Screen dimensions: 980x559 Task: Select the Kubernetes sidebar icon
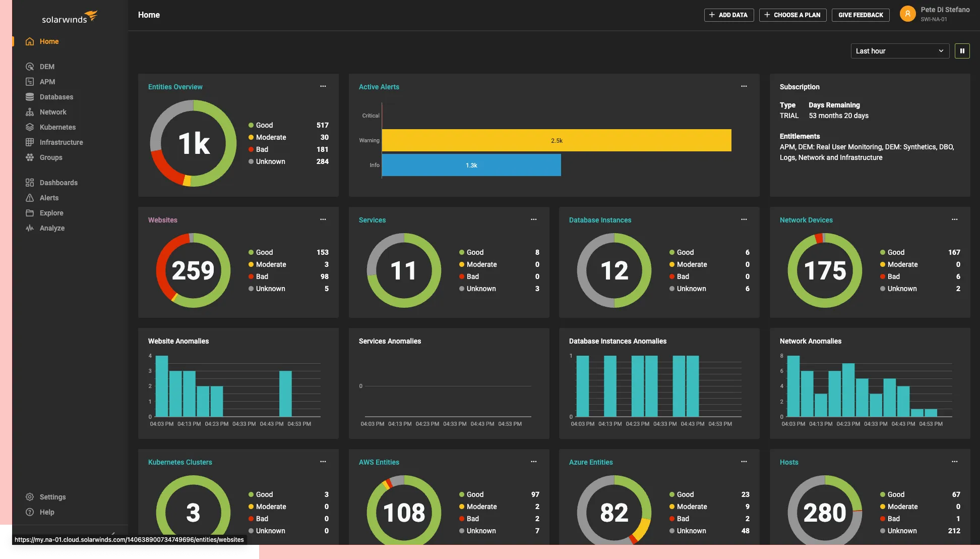click(30, 127)
